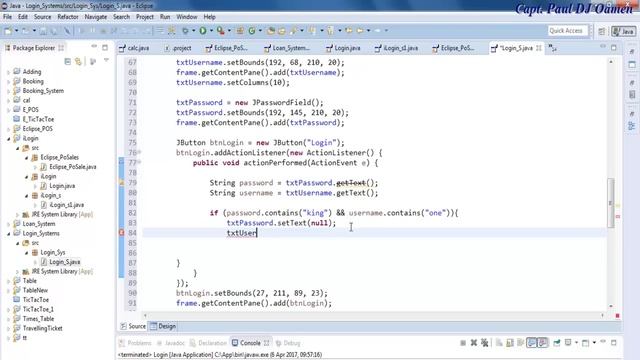Click line 85 in the code editor
The image size is (640, 360).
tap(373, 243)
